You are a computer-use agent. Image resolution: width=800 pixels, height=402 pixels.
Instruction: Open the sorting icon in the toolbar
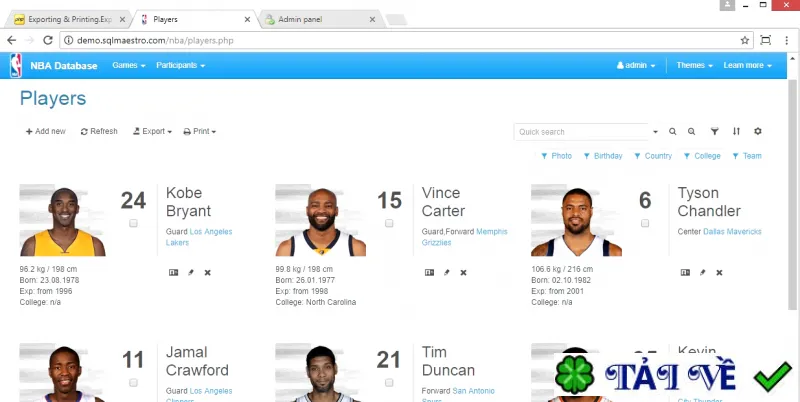coord(736,132)
